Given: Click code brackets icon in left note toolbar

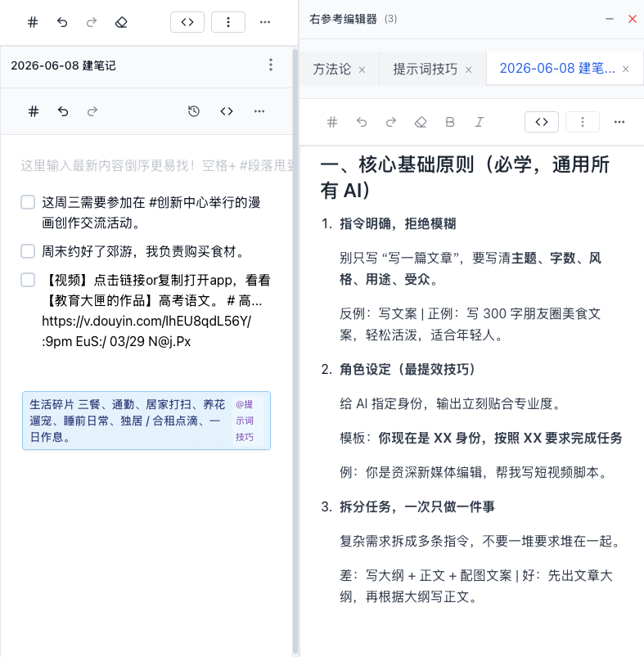Looking at the screenshot, I should click(227, 111).
